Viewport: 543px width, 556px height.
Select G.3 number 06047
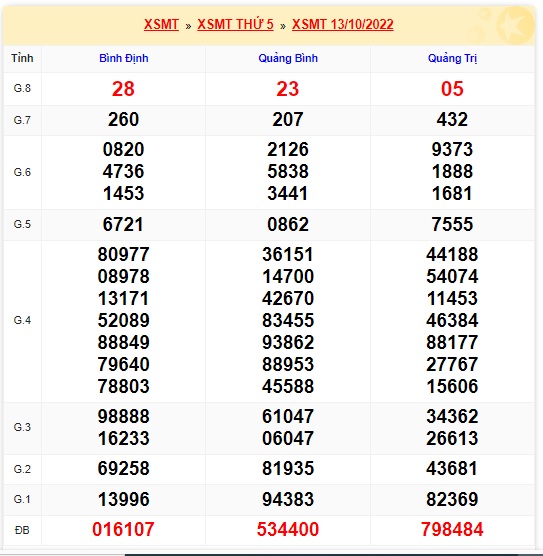point(288,439)
